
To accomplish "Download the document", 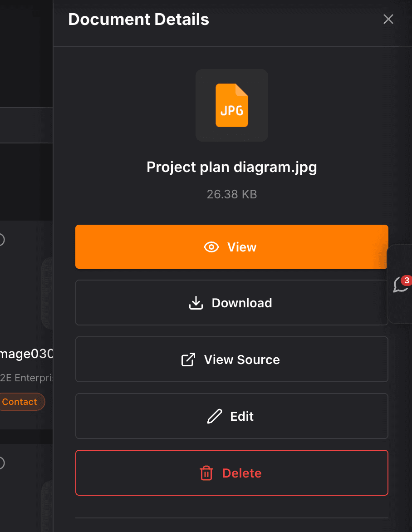I will pyautogui.click(x=231, y=303).
